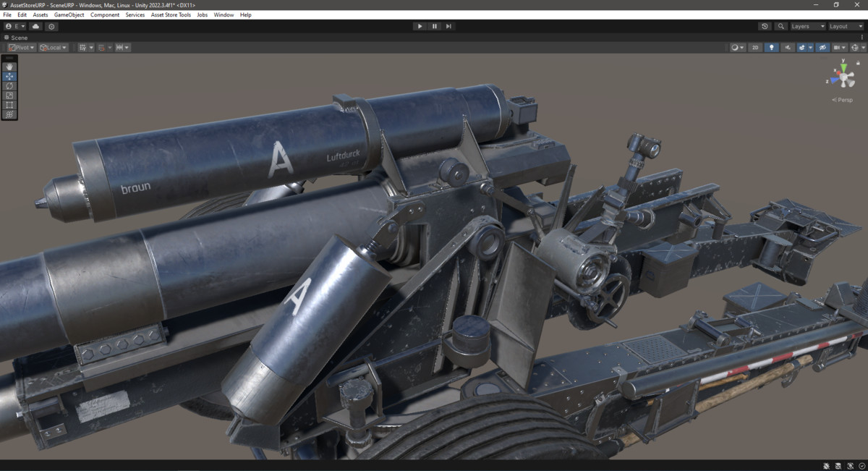Click snap increment settings icon
Screen dimensions: 868x471
click(119, 48)
